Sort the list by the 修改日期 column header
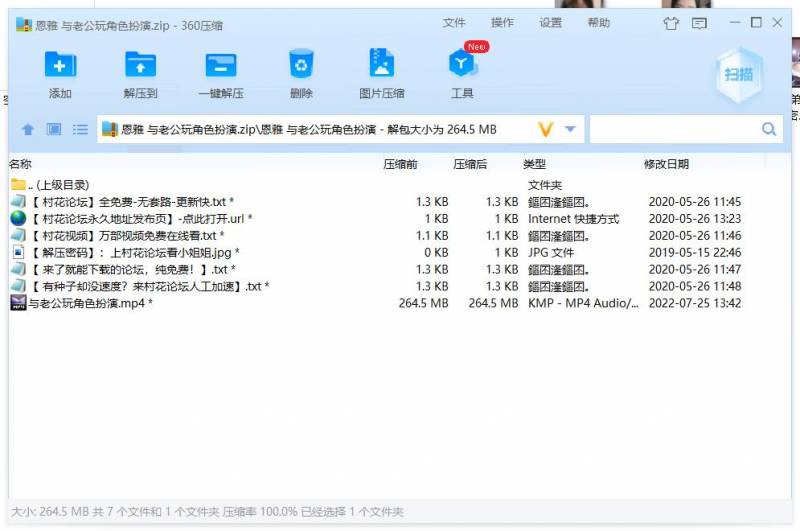This screenshot has width=800, height=531. coord(666,164)
